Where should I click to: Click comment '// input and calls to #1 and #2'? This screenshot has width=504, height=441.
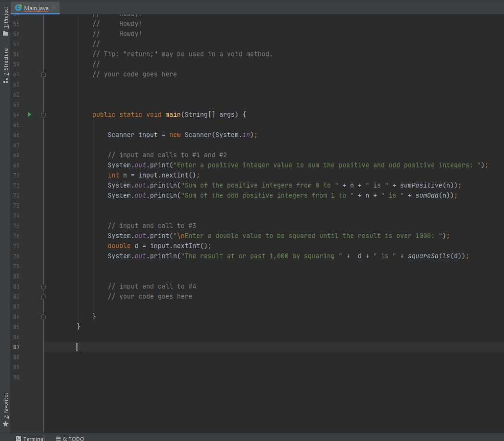point(167,155)
